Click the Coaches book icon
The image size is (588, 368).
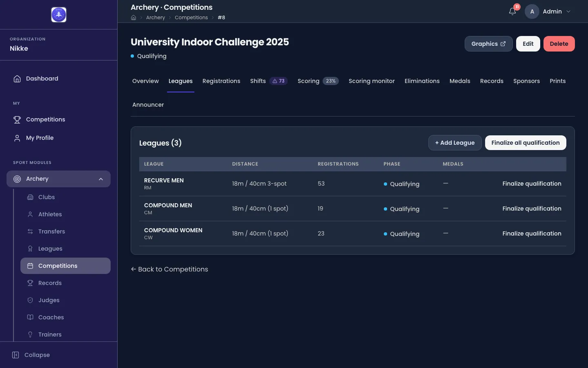tap(30, 317)
